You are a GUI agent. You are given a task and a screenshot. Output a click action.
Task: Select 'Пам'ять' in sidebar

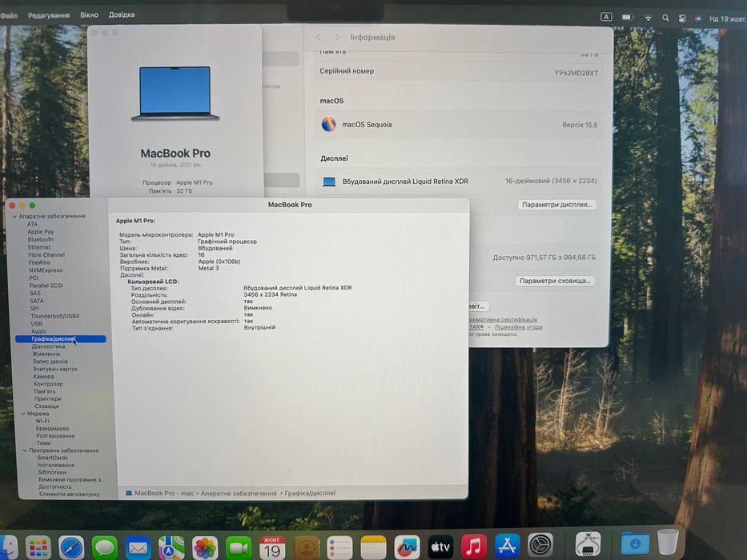click(x=44, y=391)
